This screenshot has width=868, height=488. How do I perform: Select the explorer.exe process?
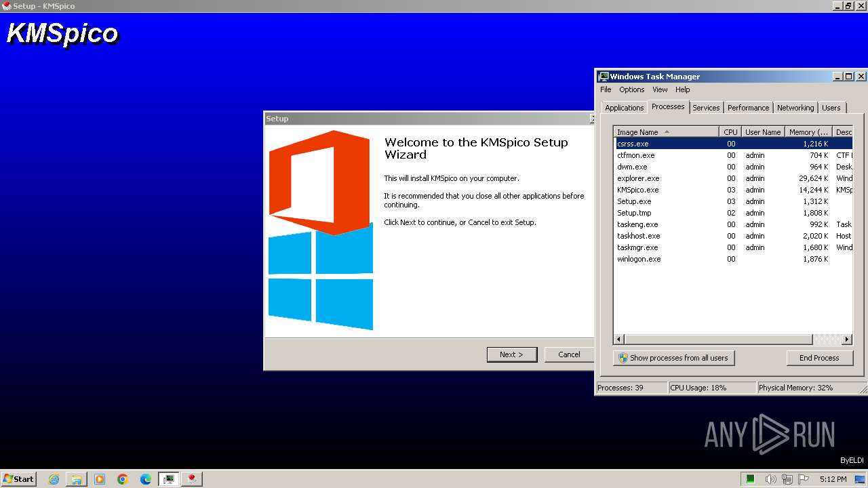tap(733, 178)
